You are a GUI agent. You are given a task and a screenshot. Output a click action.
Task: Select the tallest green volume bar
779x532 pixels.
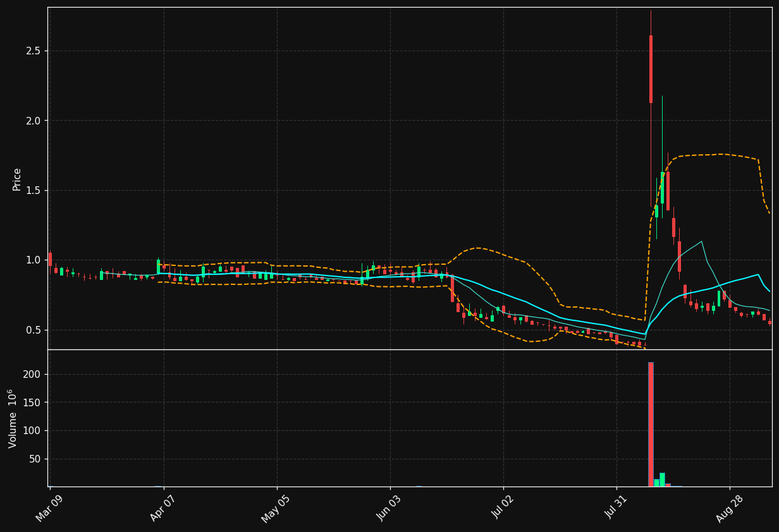662,480
